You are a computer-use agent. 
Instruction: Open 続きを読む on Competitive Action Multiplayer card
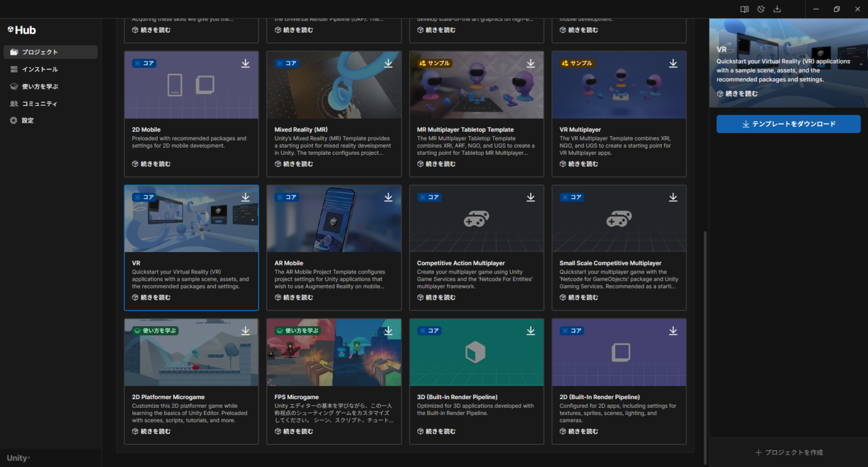click(x=436, y=298)
